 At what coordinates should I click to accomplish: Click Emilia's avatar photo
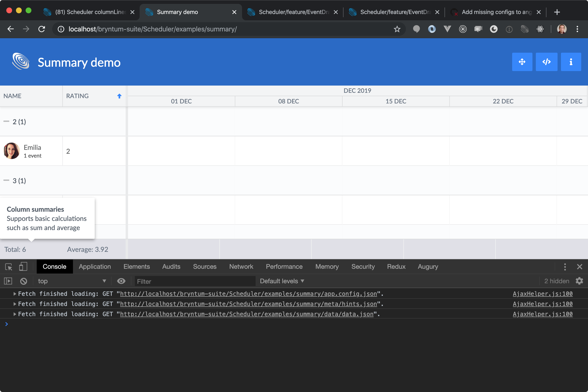coord(12,151)
